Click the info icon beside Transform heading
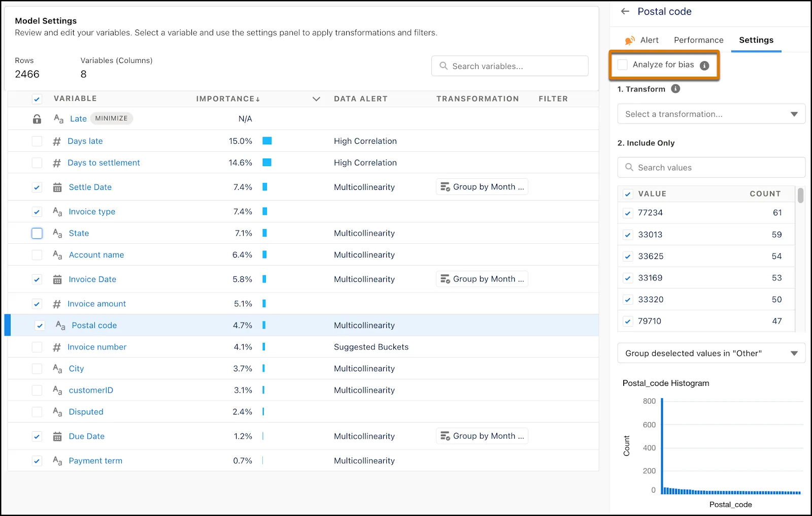Viewport: 812px width, 516px height. tap(675, 89)
